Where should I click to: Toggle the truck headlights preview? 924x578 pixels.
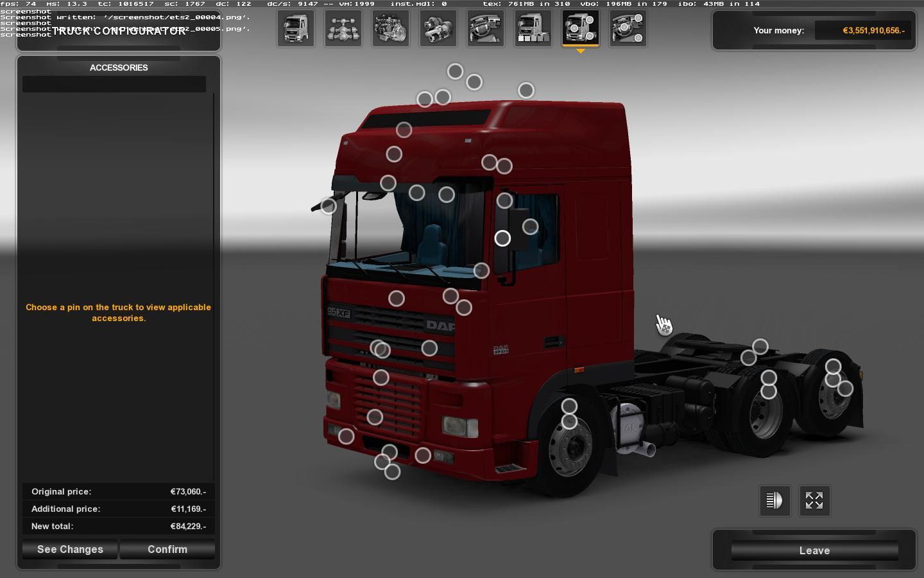tap(774, 500)
